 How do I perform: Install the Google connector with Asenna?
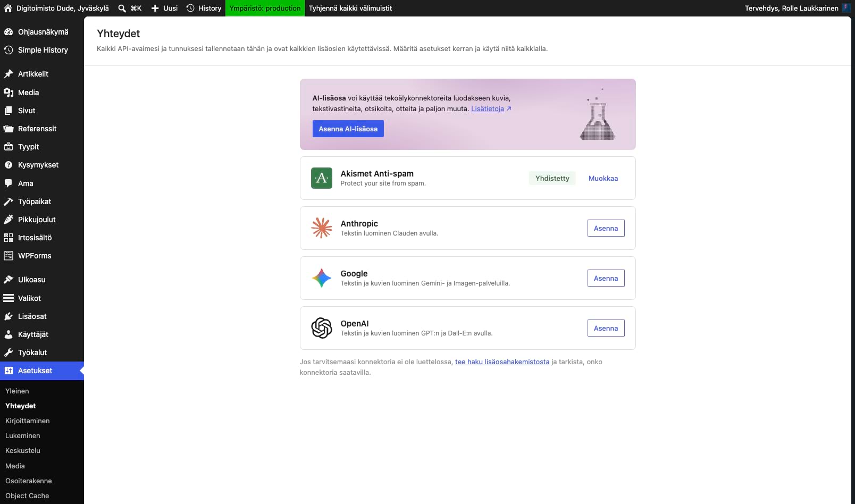pyautogui.click(x=606, y=278)
